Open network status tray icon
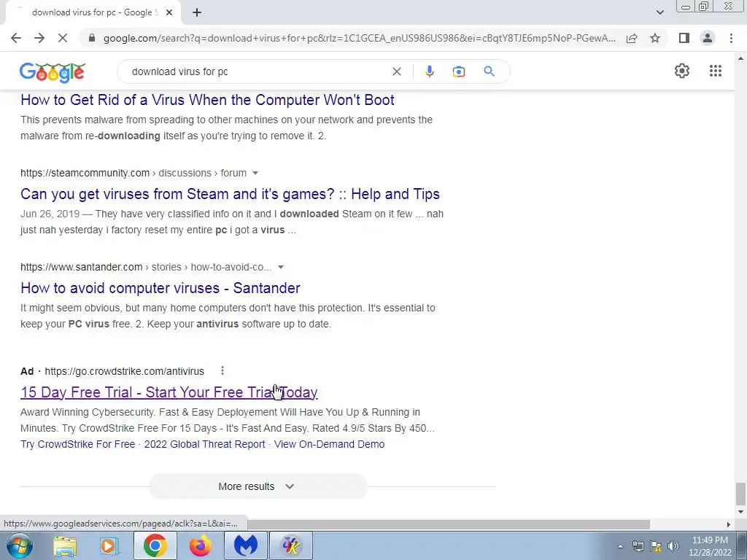Viewport: 747px width, 560px height. [x=638, y=546]
